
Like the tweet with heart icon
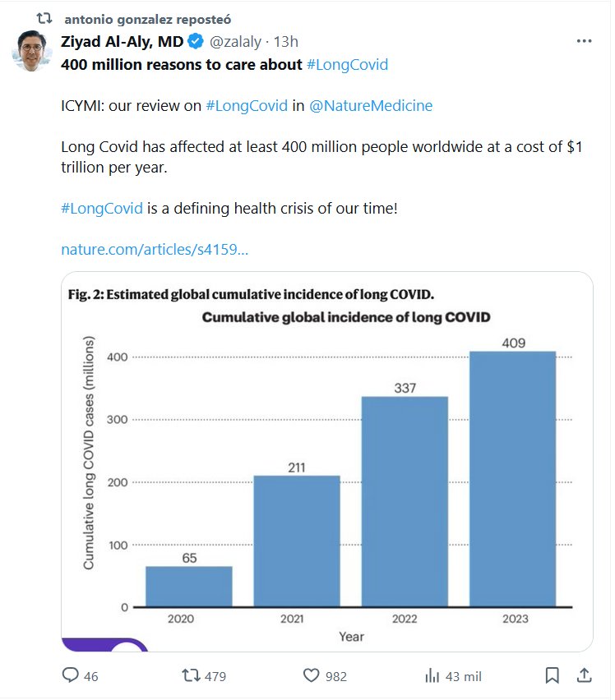point(312,676)
